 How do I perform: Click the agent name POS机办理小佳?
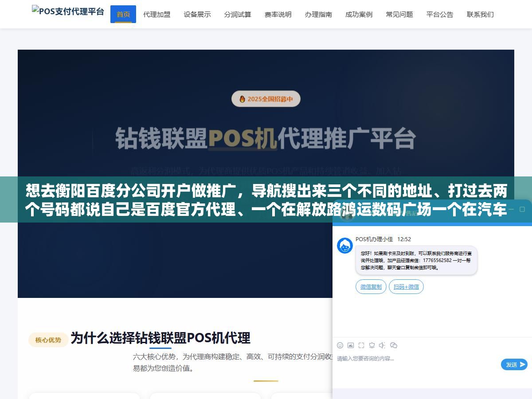click(x=374, y=239)
